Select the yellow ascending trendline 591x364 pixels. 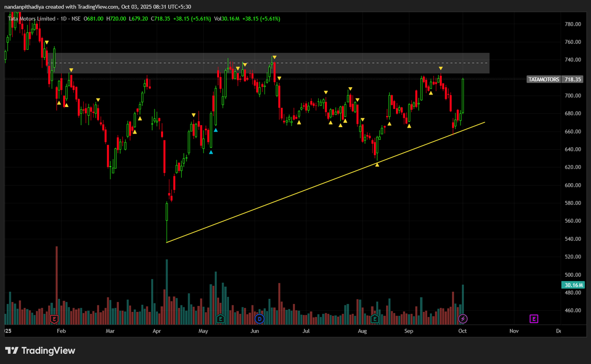click(x=326, y=182)
